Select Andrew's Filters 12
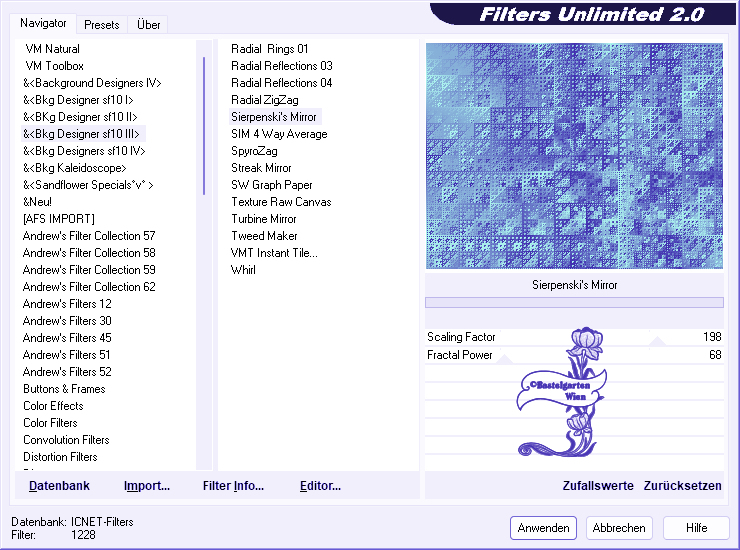The height and width of the screenshot is (550, 740). (x=67, y=304)
